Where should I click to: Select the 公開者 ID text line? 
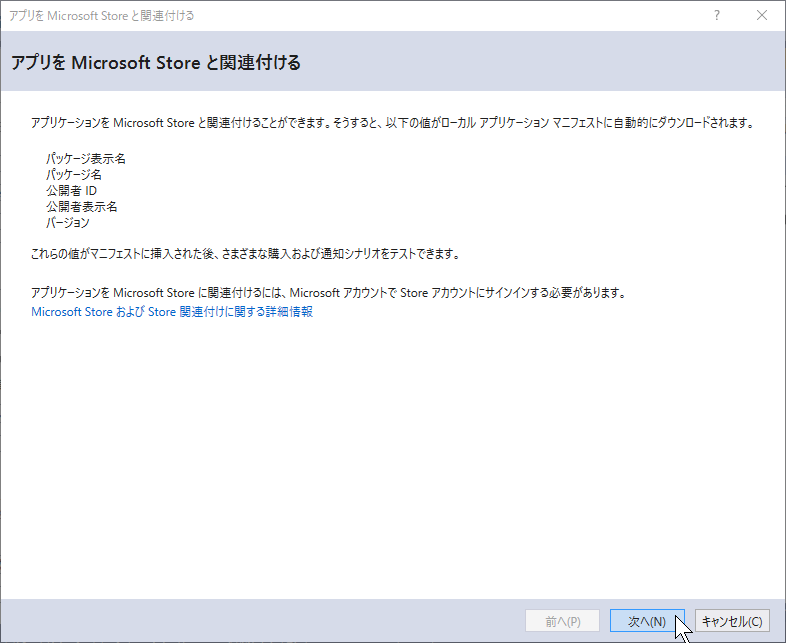(71, 191)
